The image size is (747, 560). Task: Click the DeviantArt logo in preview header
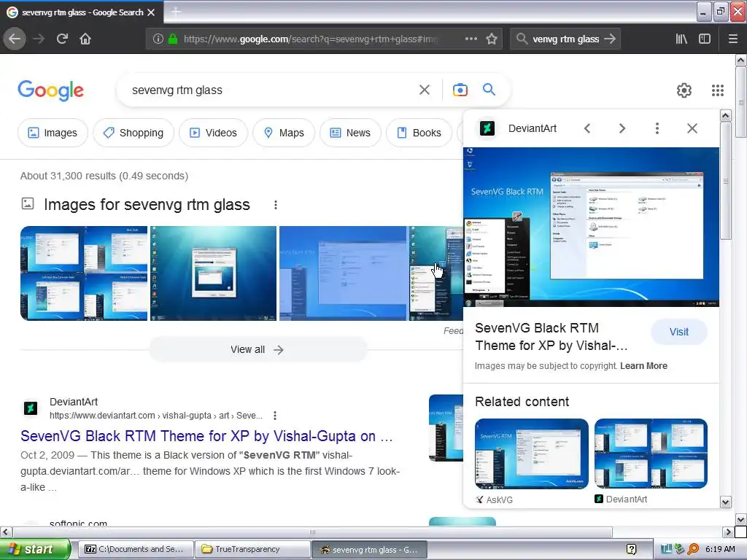click(x=487, y=128)
